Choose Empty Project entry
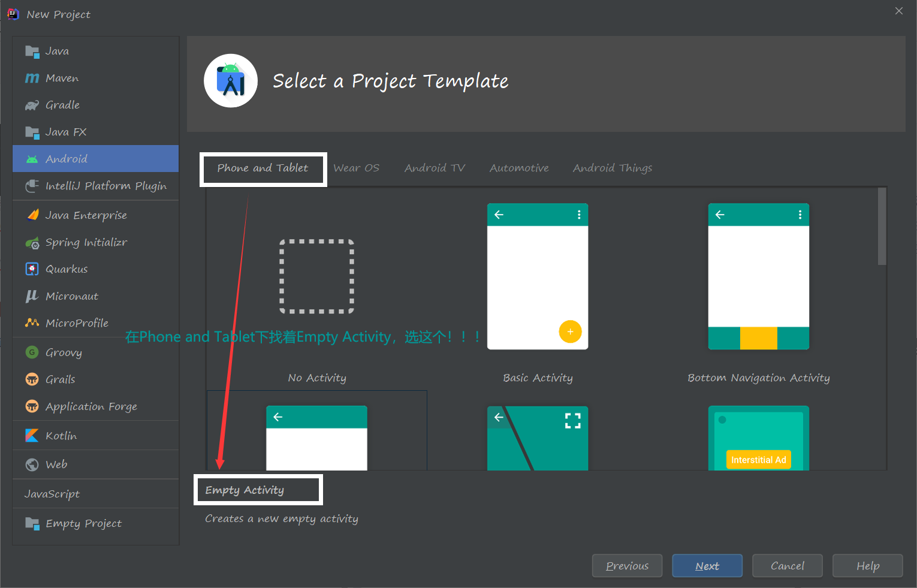This screenshot has height=588, width=917. [x=96, y=523]
